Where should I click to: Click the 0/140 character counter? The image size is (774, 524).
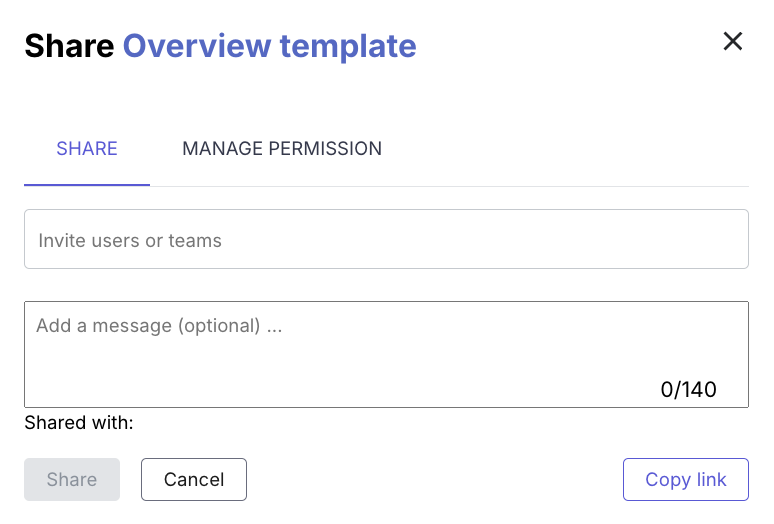click(688, 390)
